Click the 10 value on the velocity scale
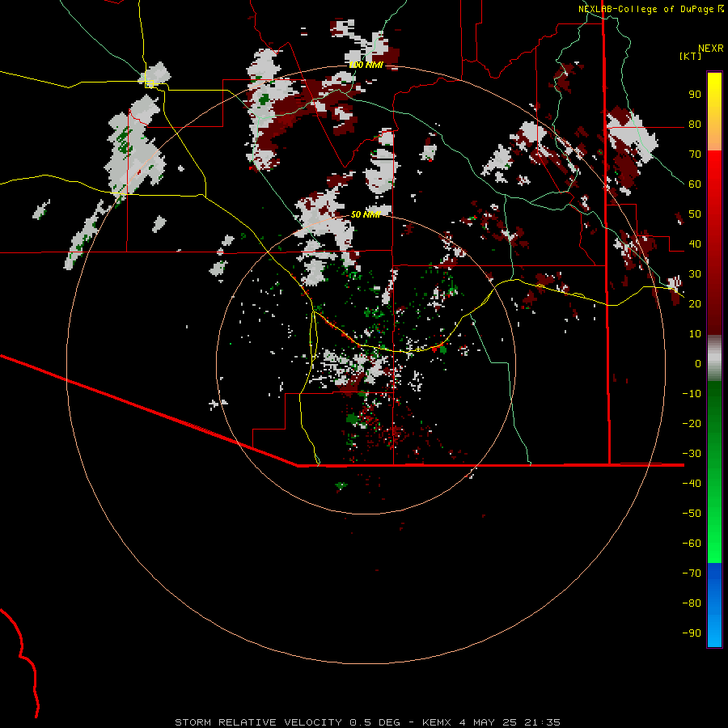Image resolution: width=728 pixels, height=728 pixels. [695, 334]
